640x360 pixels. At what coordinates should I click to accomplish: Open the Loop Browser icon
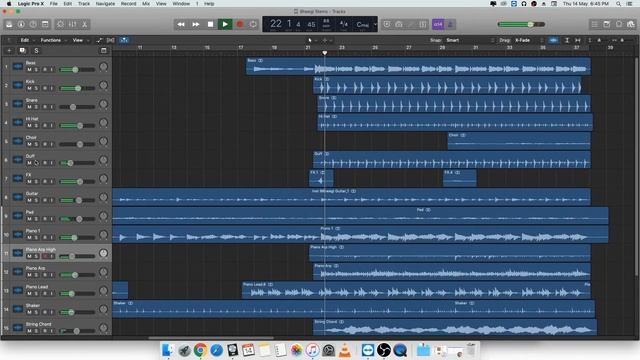coord(619,24)
